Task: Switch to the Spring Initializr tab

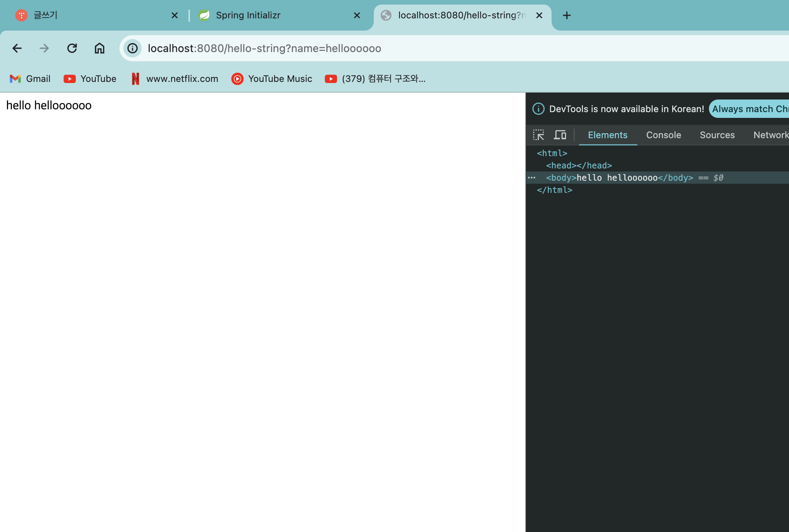Action: pyautogui.click(x=248, y=15)
